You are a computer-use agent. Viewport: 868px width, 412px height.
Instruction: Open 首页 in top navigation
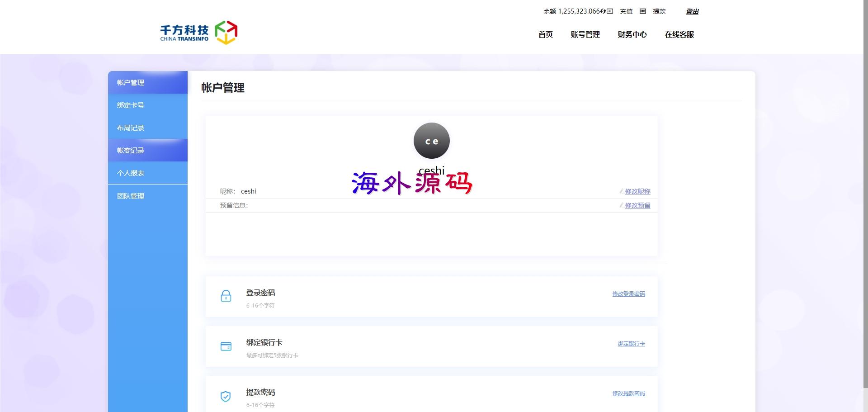[x=546, y=34]
